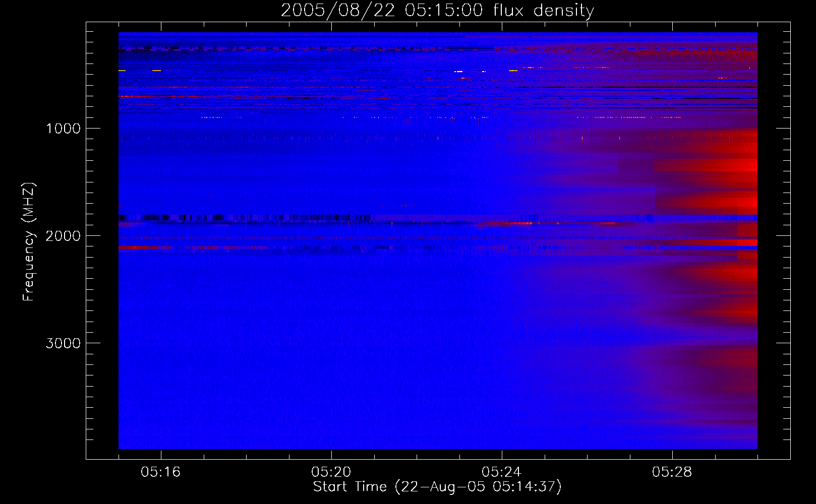Click the 1000 frequency tick label
Viewport: 816px width, 504px height.
pos(64,129)
